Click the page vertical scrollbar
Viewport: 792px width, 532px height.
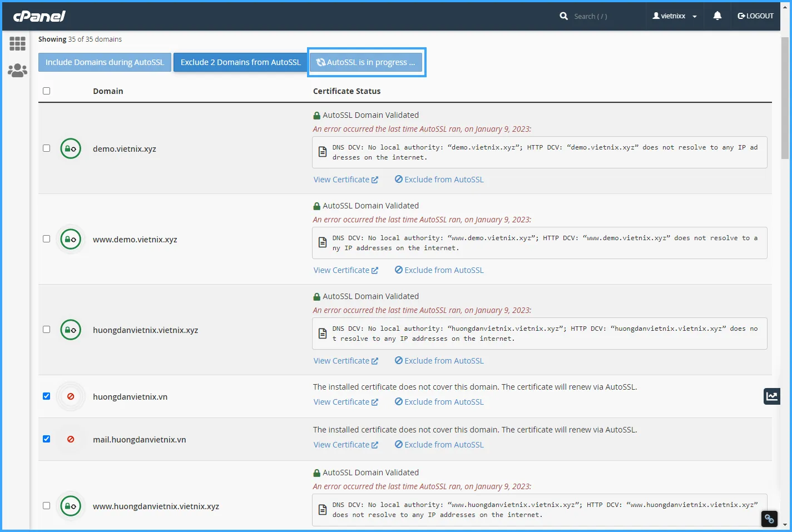coord(785,222)
